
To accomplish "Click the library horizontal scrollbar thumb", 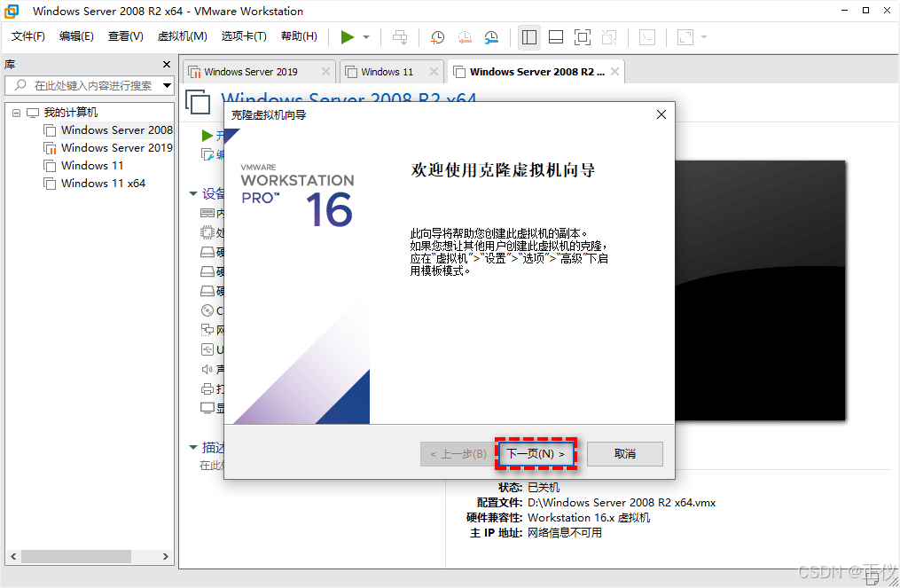I will click(76, 556).
